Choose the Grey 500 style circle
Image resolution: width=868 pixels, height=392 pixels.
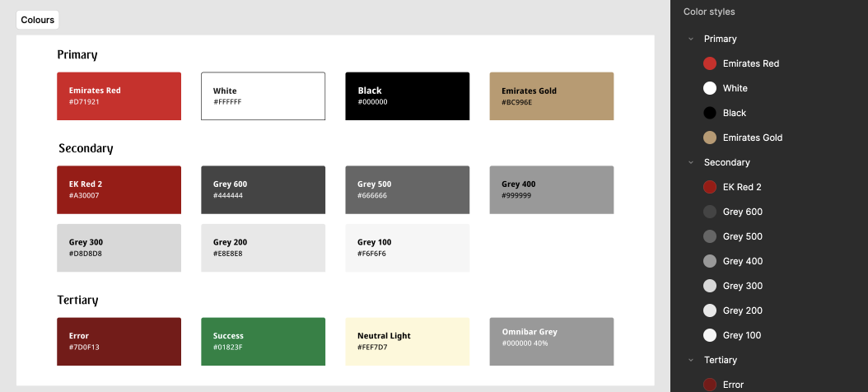[710, 236]
